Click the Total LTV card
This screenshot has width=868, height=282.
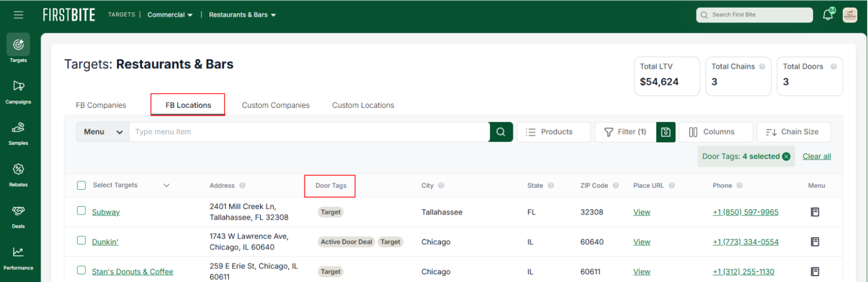point(667,76)
